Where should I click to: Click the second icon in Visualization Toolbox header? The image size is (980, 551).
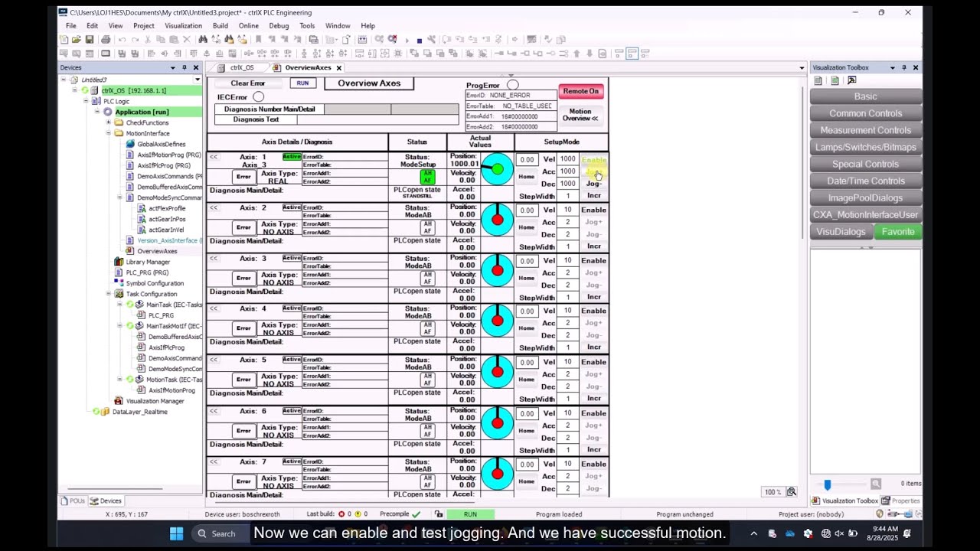pos(835,80)
